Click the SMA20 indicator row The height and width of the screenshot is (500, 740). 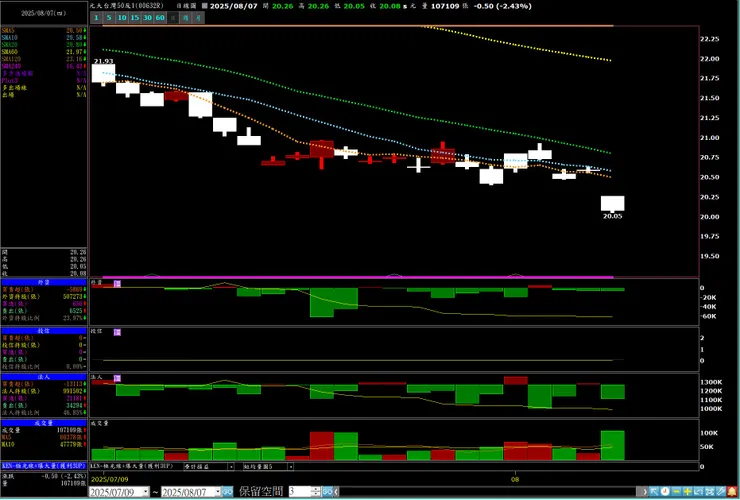click(43, 44)
